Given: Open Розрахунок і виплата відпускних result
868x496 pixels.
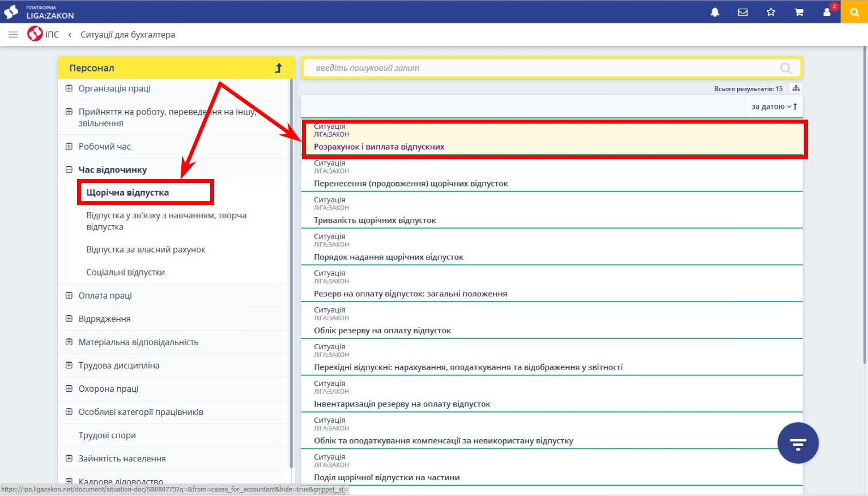Looking at the screenshot, I should tap(379, 147).
